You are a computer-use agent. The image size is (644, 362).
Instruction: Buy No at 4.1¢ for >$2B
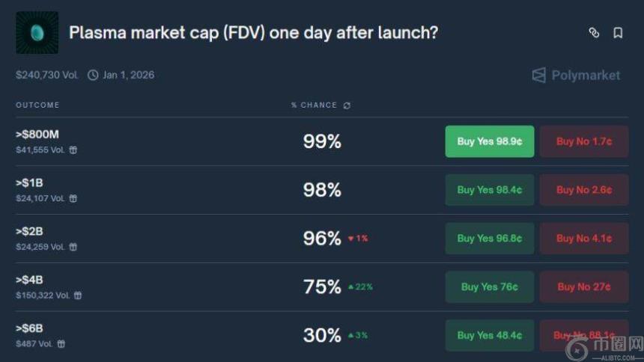coord(583,239)
